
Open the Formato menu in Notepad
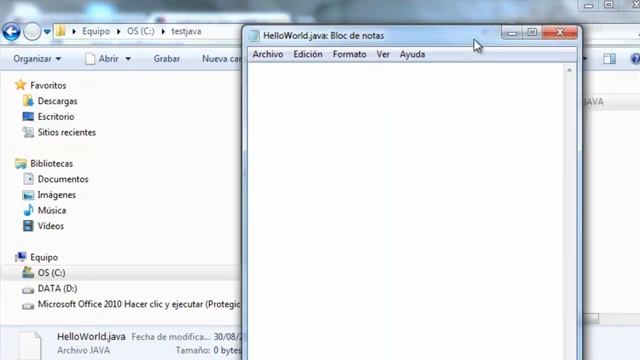coord(349,54)
